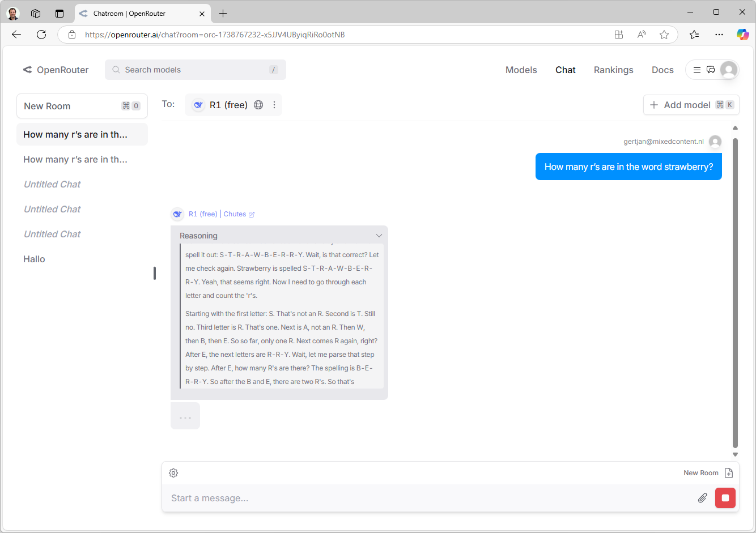Click the globe web search icon beside R1 (free)
Screen dimensions: 756x533
[258, 105]
